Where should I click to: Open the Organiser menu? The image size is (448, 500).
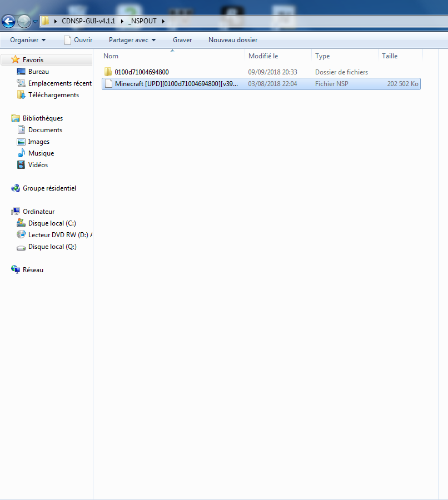click(28, 40)
